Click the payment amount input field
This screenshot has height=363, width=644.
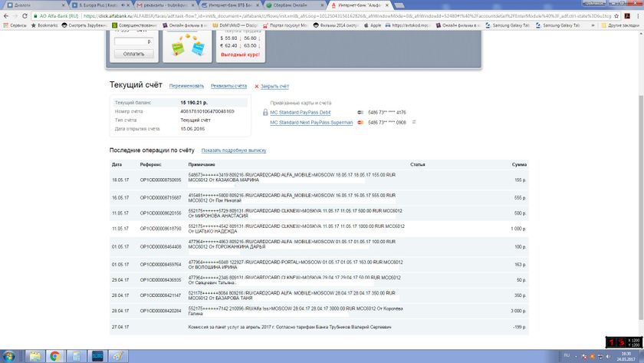(133, 41)
